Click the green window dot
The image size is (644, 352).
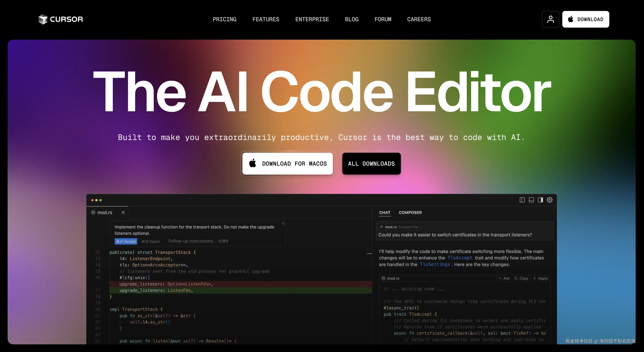point(100,200)
